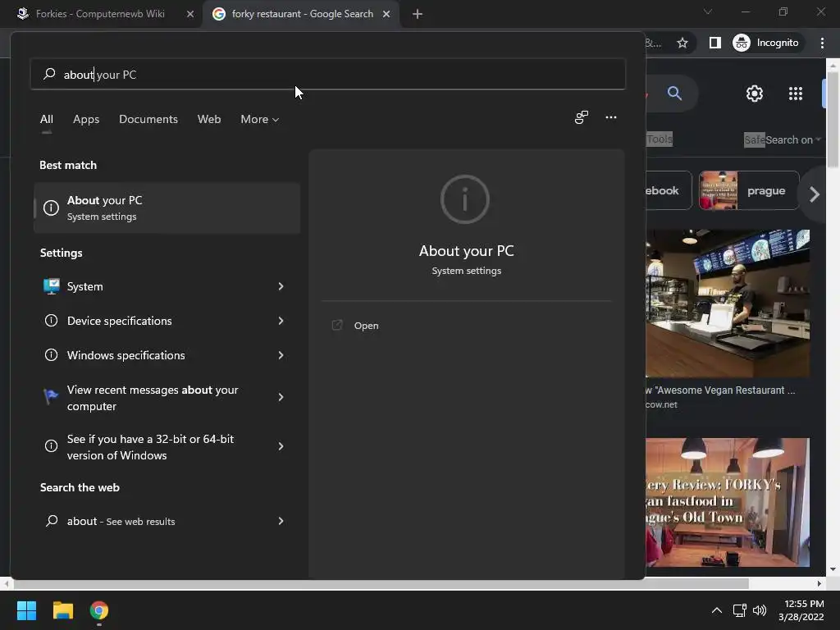The width and height of the screenshot is (840, 630).
Task: Expand System result arrow
Action: click(x=281, y=286)
